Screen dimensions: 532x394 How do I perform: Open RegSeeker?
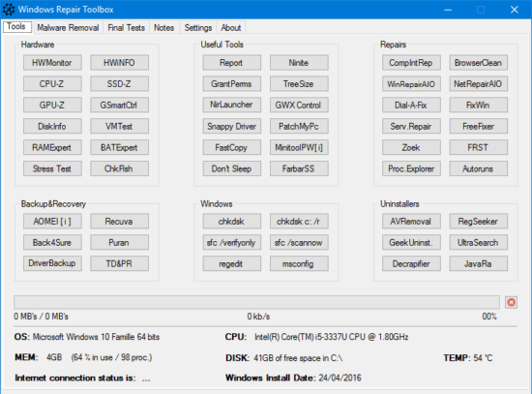479,221
